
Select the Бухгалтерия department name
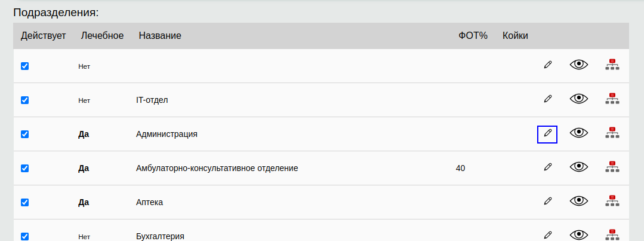[160, 236]
